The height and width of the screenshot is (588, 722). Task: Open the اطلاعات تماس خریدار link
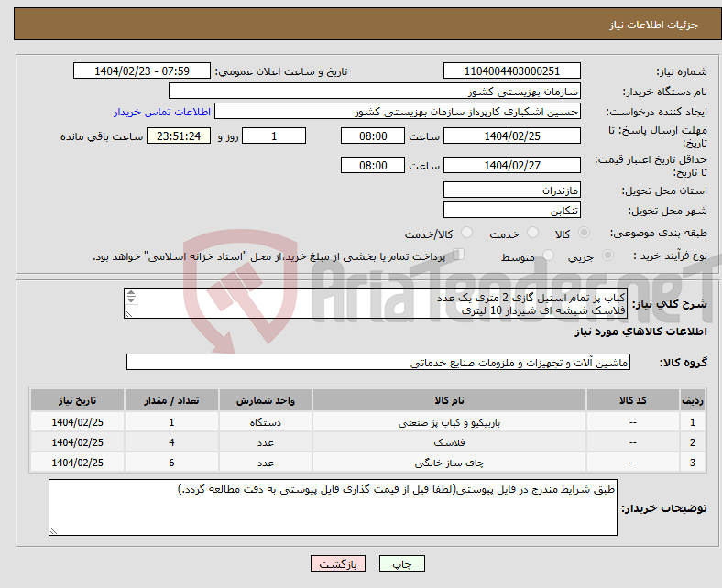pos(162,112)
